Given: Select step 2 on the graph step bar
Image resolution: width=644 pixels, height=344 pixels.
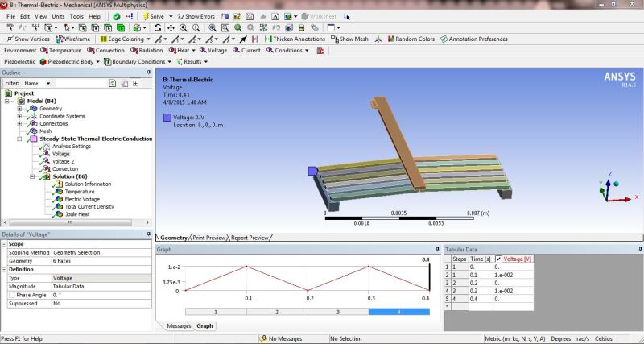Looking at the screenshot, I should point(277,312).
